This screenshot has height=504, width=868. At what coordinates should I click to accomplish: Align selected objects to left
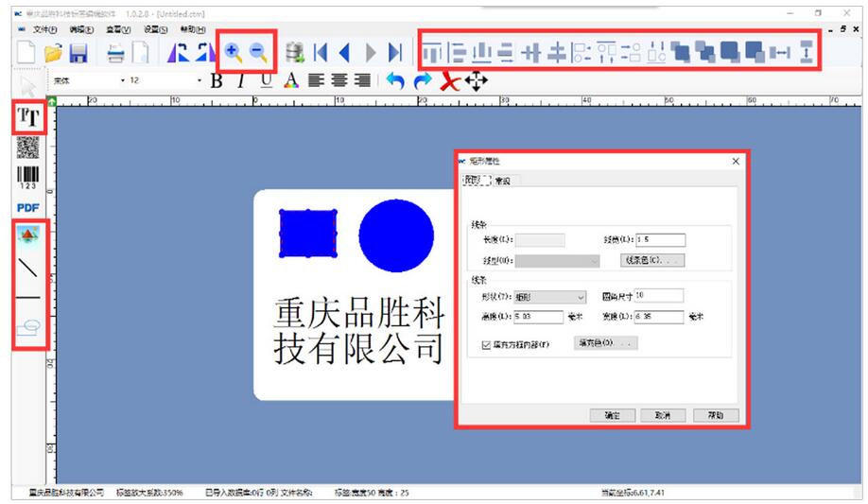(457, 53)
